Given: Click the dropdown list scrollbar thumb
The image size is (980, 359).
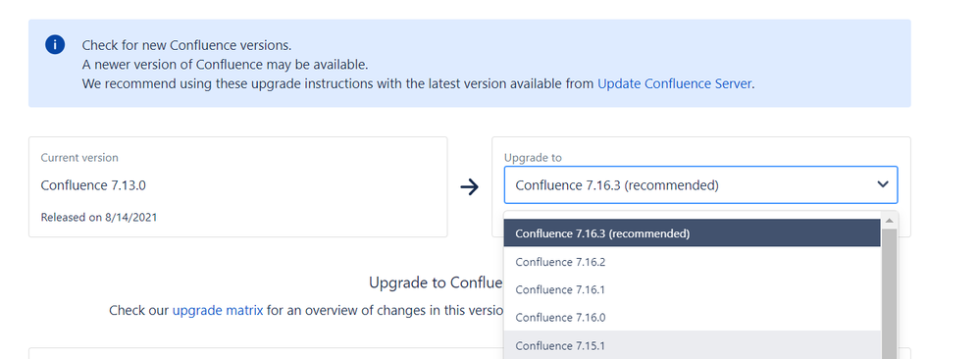Looking at the screenshot, I should click(x=890, y=294).
